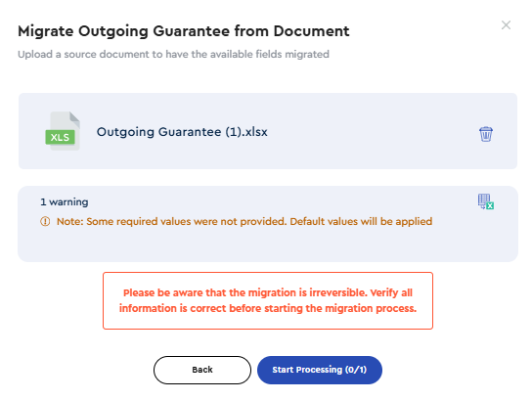Click the (0/1) counter on Start Processing
532x400 pixels.
[356, 370]
